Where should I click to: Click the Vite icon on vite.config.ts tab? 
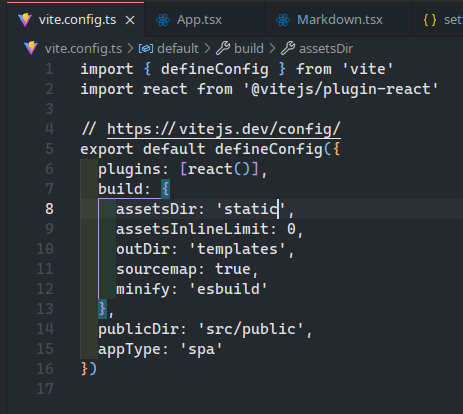25,20
